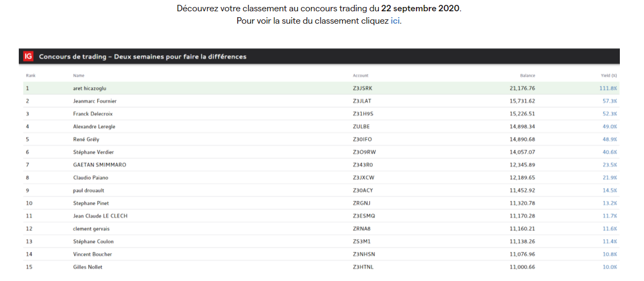Viewport: 644px width, 281px height.
Task: Open the 'ici' link for full ranking
Action: pyautogui.click(x=395, y=21)
